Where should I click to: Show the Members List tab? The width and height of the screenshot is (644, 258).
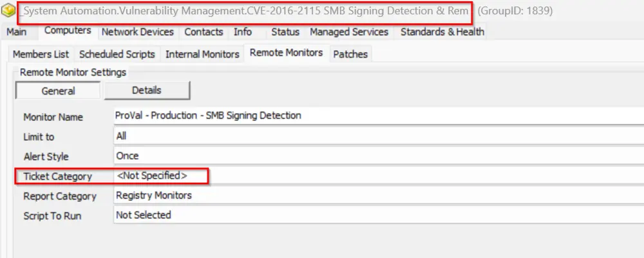[41, 55]
